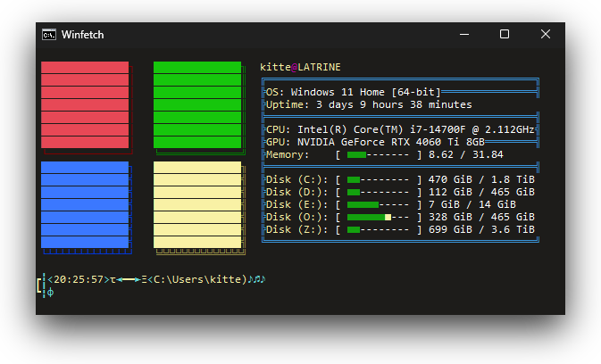Screen dimensions: 601x364
Task: Click the Memory usage progress bar
Action: click(x=378, y=154)
